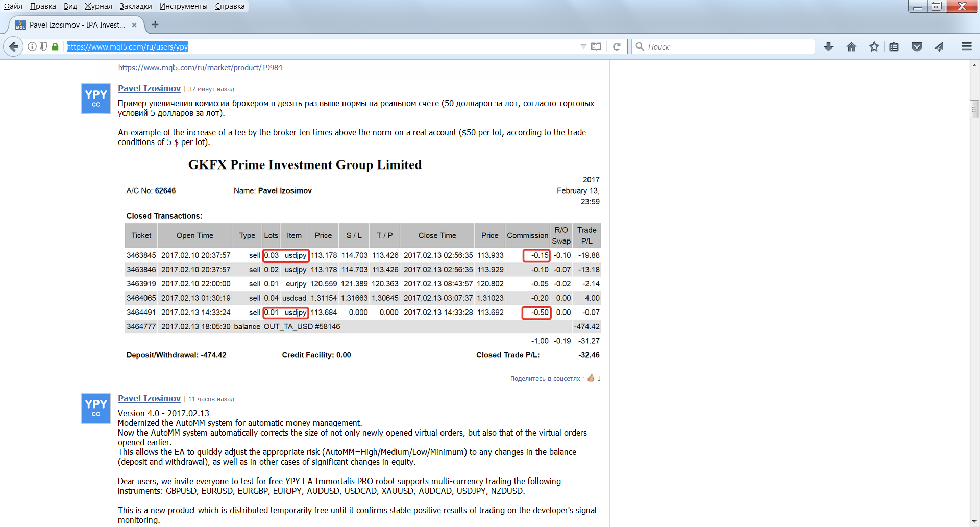Go back using the browser back arrow
Screen dimensions: 980x527
pyautogui.click(x=14, y=46)
